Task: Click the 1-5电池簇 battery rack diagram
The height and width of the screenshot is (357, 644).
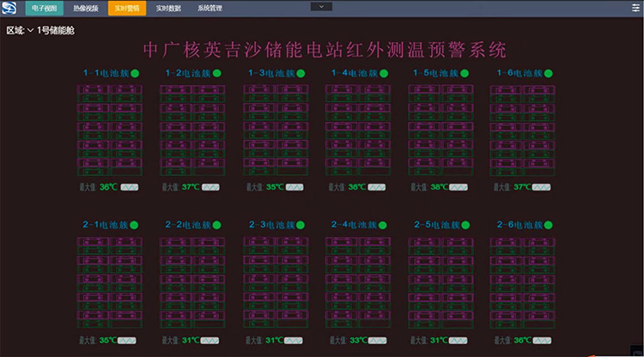Action: 440,130
